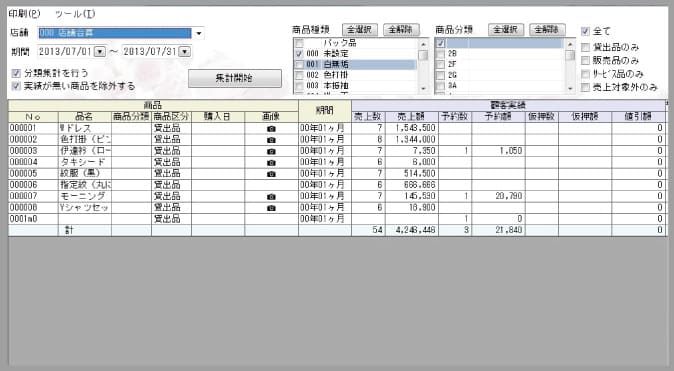674x371 pixels.
Task: Click 全選択 for 商品種類
Action: pos(359,30)
